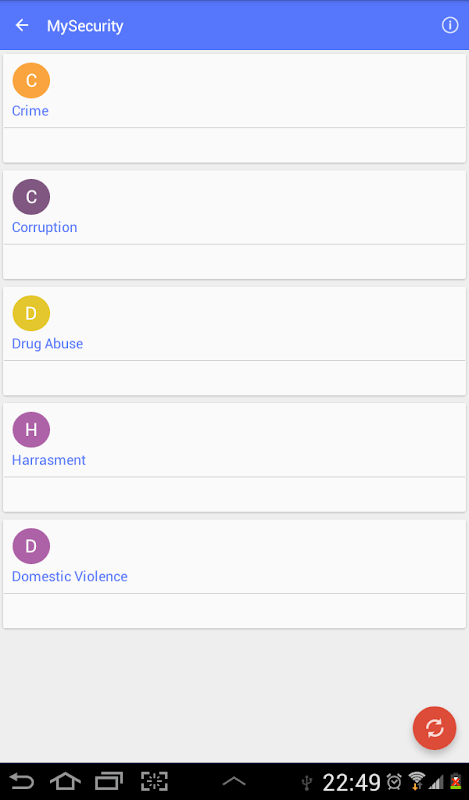The width and height of the screenshot is (469, 800).
Task: Open the info icon in header
Action: pyautogui.click(x=450, y=25)
